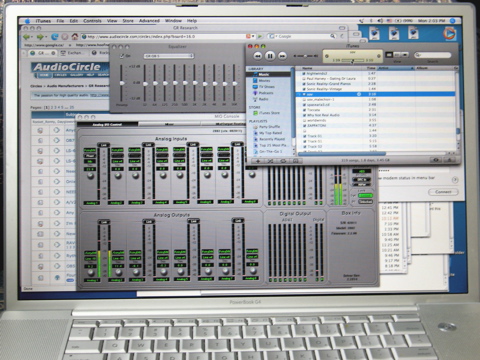Switch iTunes to Cover Flow view button
Image resolution: width=480 pixels, height=360 pixels.
pyautogui.click(x=405, y=55)
